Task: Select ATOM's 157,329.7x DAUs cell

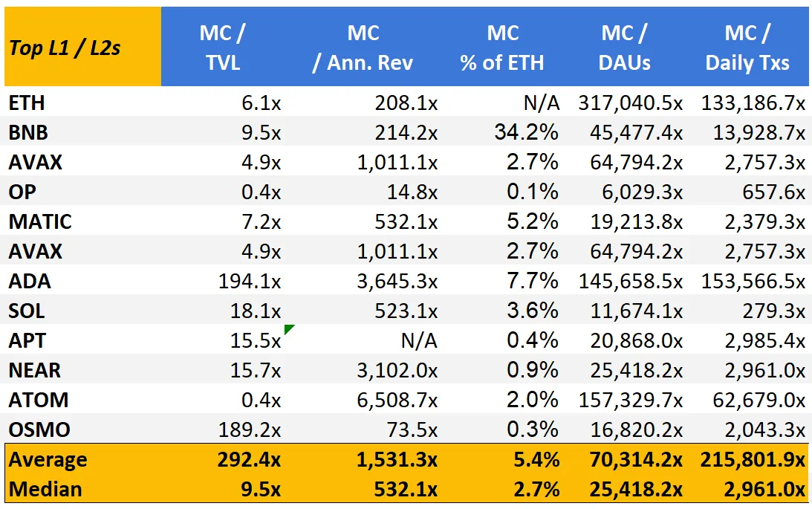Action: click(631, 400)
